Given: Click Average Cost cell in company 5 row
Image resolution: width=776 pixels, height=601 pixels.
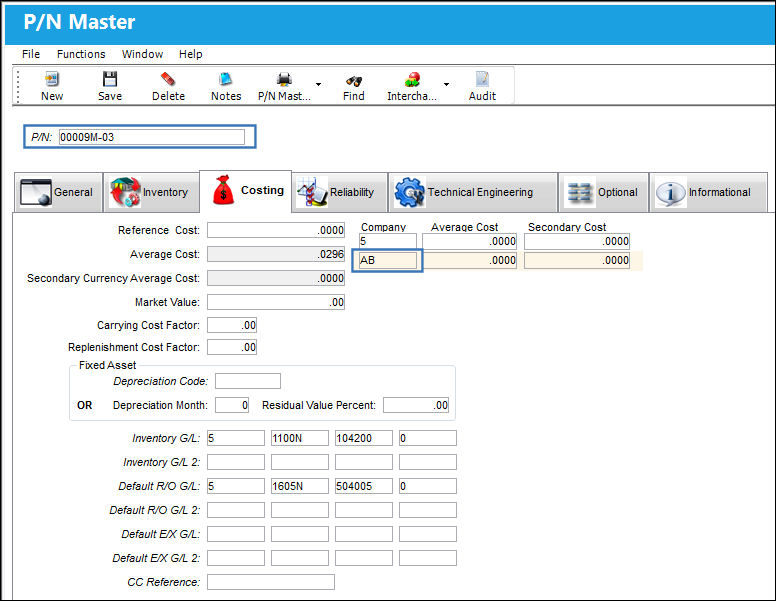Looking at the screenshot, I should coord(469,241).
